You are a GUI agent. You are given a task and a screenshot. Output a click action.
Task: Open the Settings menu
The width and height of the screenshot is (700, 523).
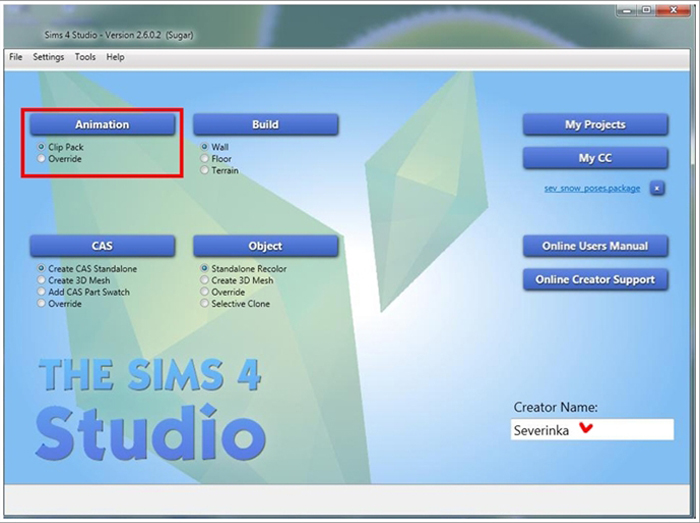pyautogui.click(x=48, y=57)
